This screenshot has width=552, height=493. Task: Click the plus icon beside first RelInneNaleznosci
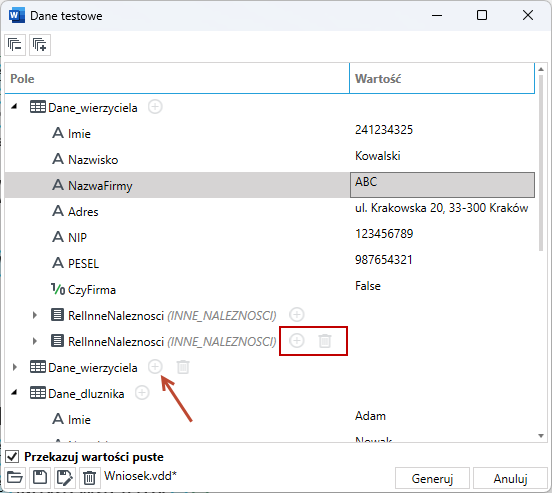(297, 314)
